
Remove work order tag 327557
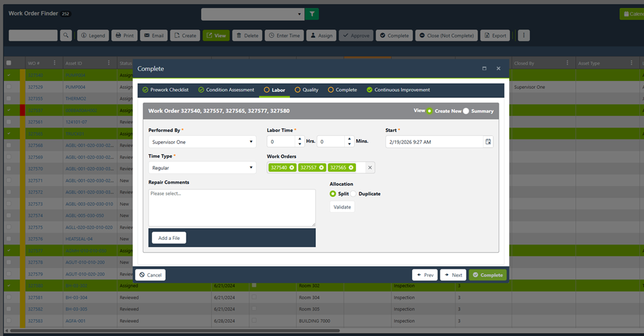coord(321,167)
